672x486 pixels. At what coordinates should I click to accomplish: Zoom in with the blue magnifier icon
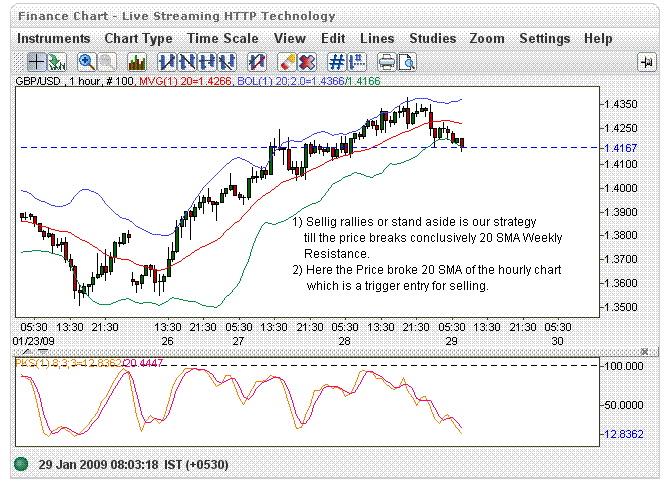tap(87, 62)
